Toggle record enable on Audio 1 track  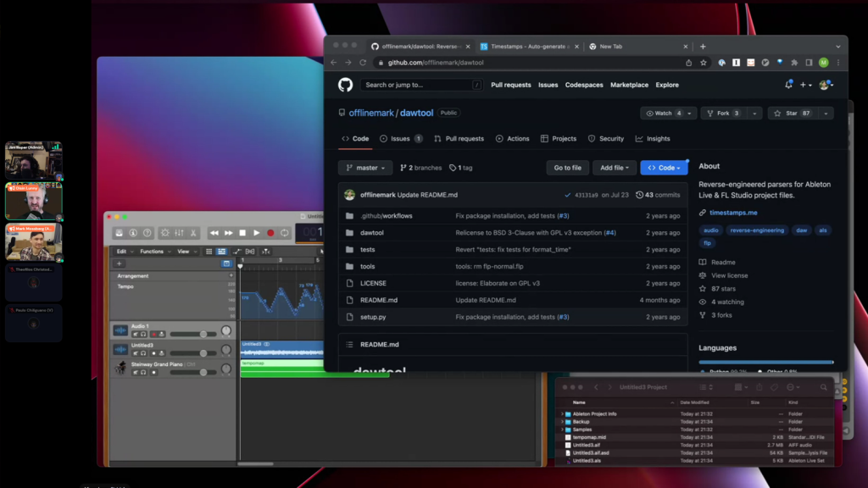pyautogui.click(x=153, y=334)
